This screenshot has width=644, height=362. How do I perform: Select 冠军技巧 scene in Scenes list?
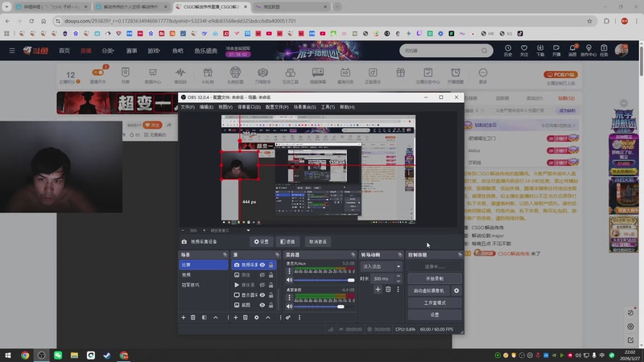(x=204, y=285)
